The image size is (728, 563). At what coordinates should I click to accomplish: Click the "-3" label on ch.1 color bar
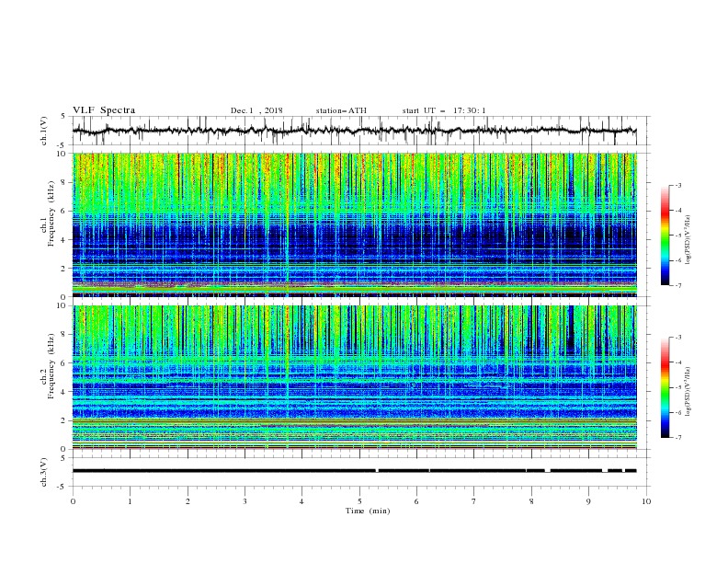point(678,185)
